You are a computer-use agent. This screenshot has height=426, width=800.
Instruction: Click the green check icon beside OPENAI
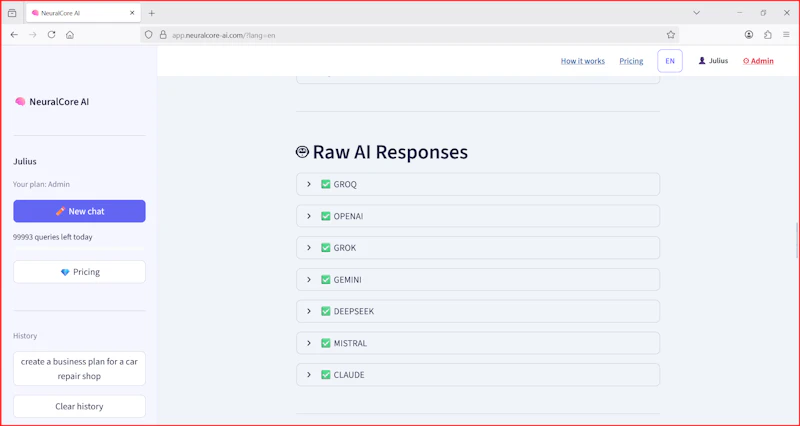(326, 216)
